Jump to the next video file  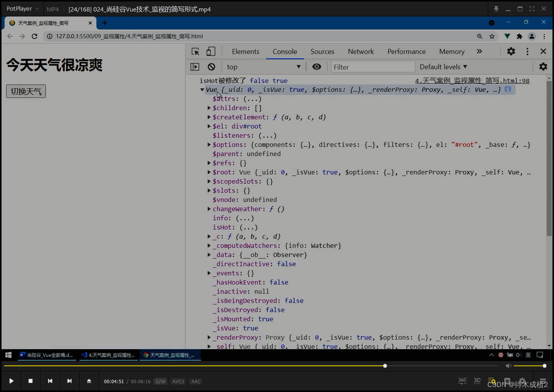pyautogui.click(x=69, y=381)
